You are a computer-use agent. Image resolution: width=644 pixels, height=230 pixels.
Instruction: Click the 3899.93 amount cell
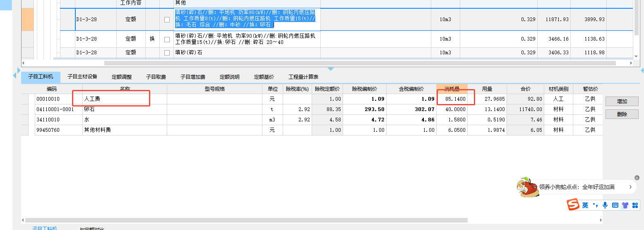(x=589, y=19)
